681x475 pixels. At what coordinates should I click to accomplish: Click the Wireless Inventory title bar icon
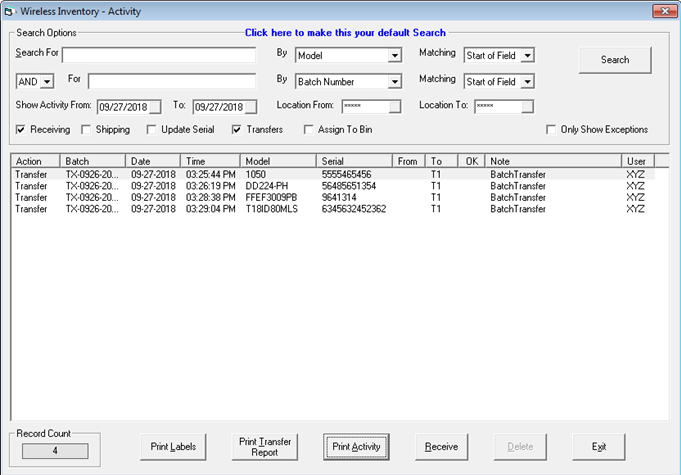pyautogui.click(x=9, y=12)
